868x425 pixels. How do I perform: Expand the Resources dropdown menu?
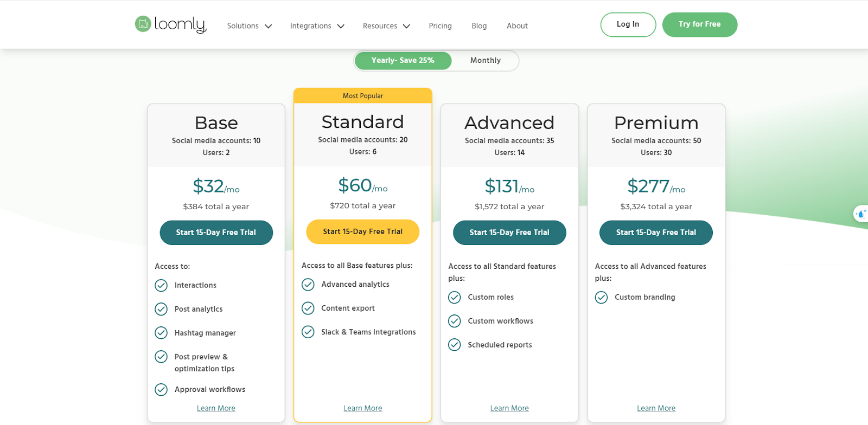pos(386,26)
